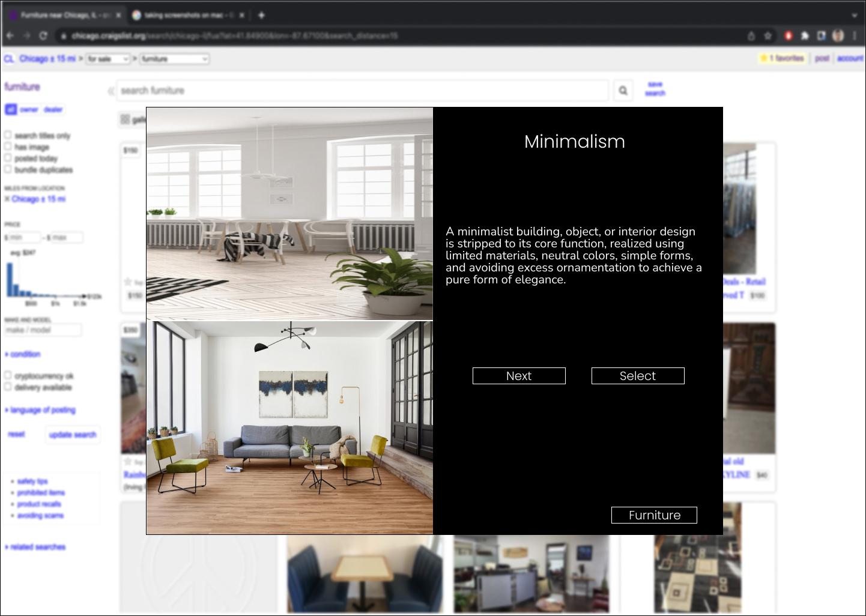Open the Chrome profile avatar

point(838,36)
